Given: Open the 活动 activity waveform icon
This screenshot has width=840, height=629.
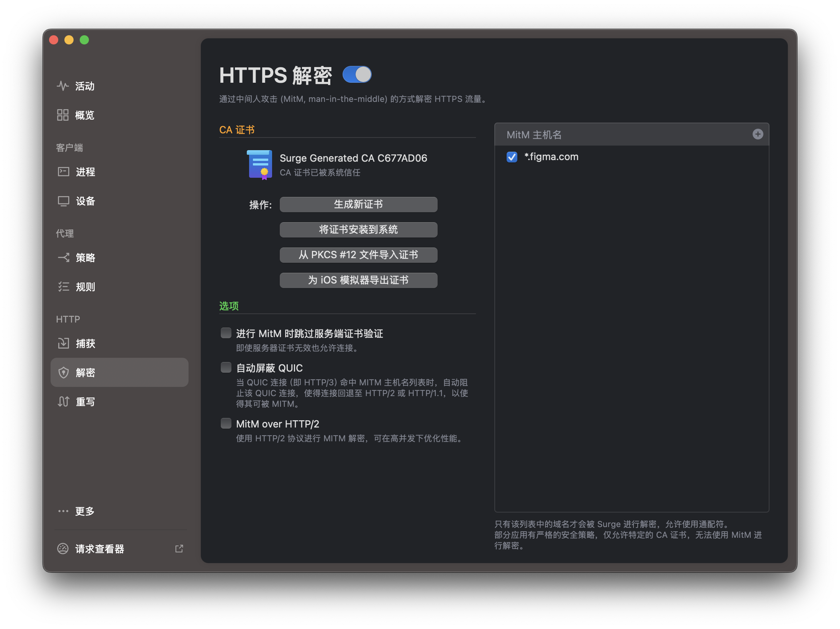Looking at the screenshot, I should point(62,86).
